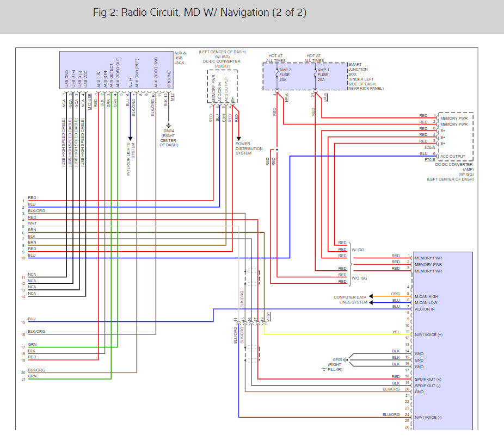Click the "GF05" ground point label
The width and height of the screenshot is (504, 441).
pyautogui.click(x=337, y=360)
